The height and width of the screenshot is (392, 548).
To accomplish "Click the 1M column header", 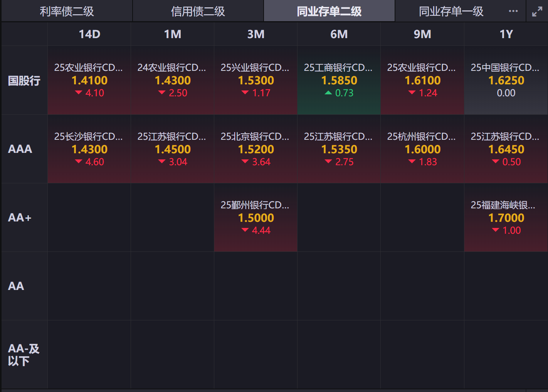I will tap(173, 34).
